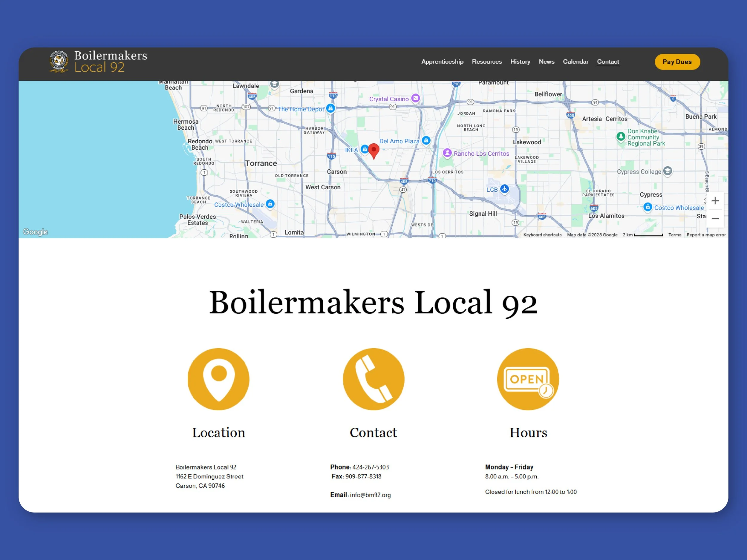Go to the Calendar page
Image resolution: width=747 pixels, height=560 pixels.
tap(575, 62)
